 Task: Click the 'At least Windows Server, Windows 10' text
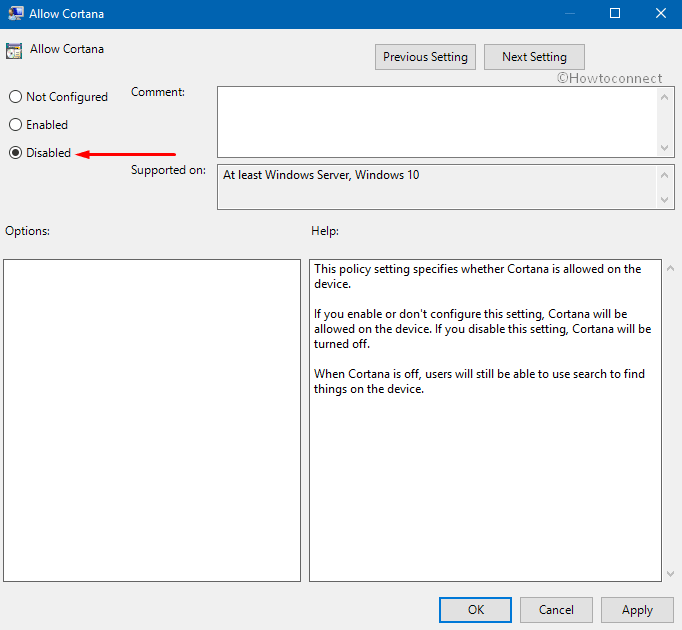click(x=321, y=175)
